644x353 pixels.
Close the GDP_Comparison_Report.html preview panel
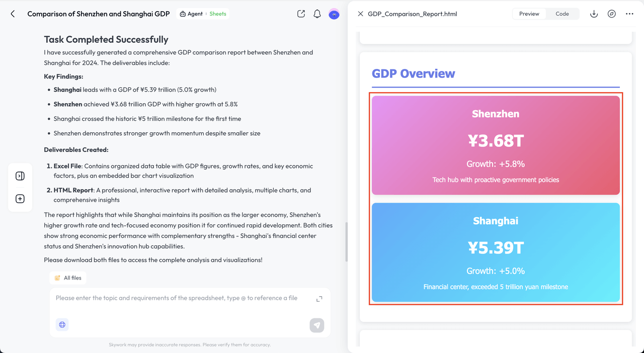pyautogui.click(x=360, y=14)
